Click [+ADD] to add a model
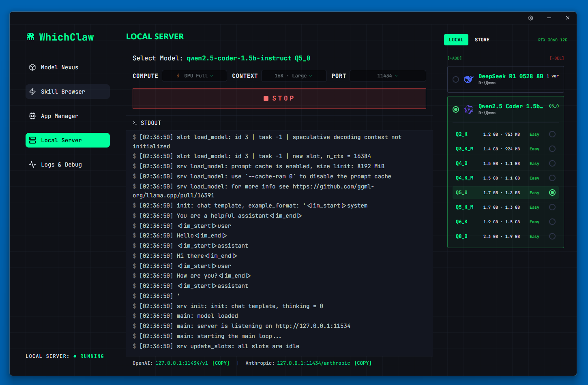 point(455,58)
